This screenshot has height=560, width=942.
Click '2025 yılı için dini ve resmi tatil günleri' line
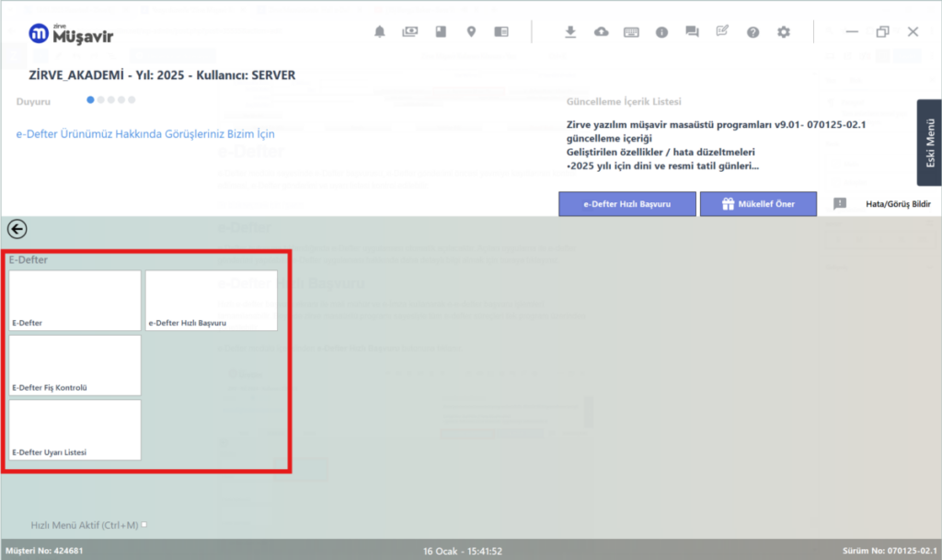[662, 166]
